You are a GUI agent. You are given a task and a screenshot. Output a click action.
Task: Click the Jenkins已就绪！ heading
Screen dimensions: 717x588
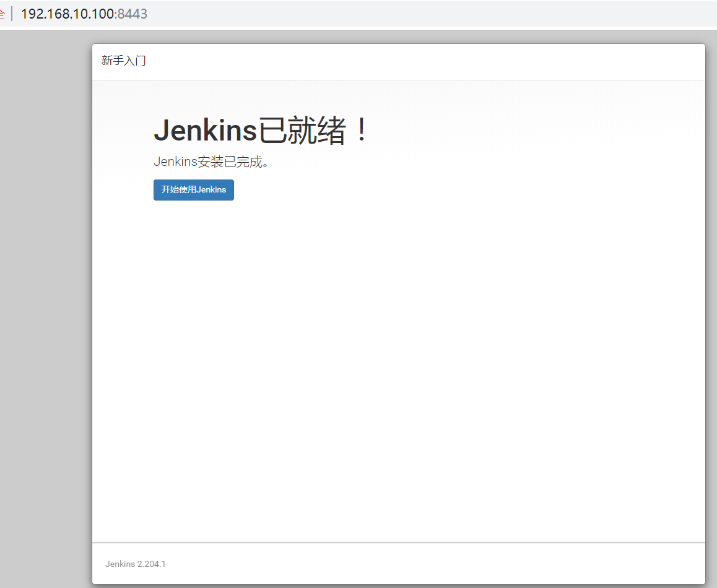261,131
